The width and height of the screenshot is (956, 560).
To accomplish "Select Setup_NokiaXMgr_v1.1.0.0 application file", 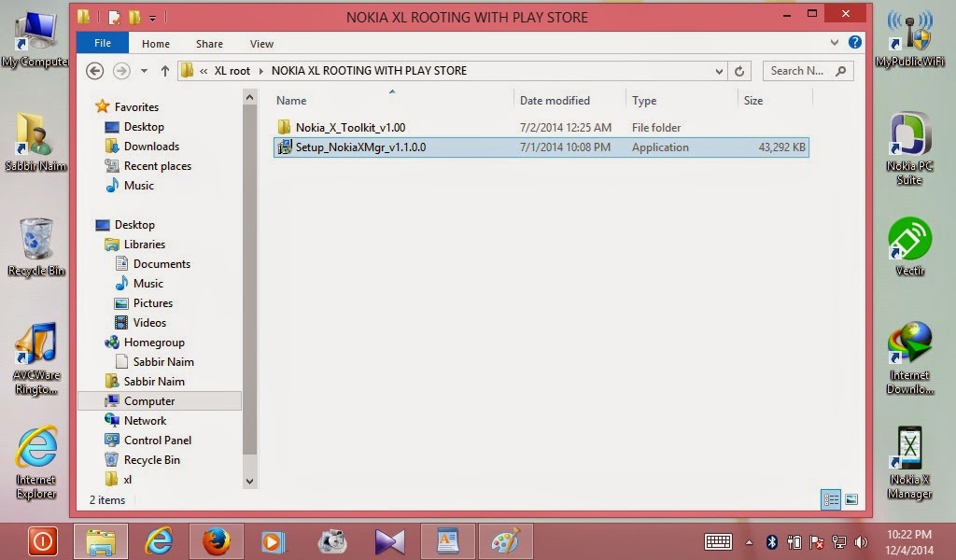I will click(541, 147).
